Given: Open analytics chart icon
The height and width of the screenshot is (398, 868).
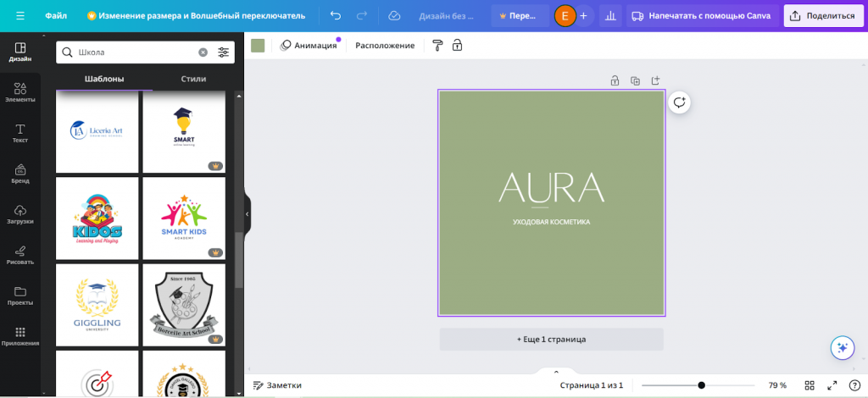Looking at the screenshot, I should pyautogui.click(x=610, y=16).
